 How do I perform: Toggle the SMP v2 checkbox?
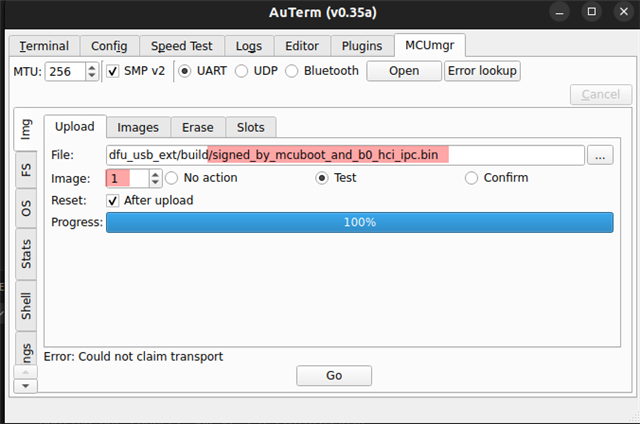(113, 71)
